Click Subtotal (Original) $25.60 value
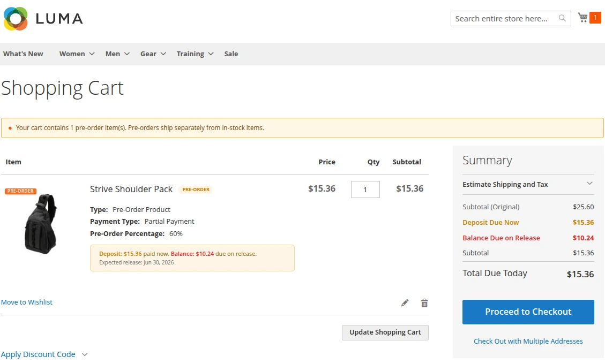Viewport: 605px width, 364px height. (x=583, y=207)
